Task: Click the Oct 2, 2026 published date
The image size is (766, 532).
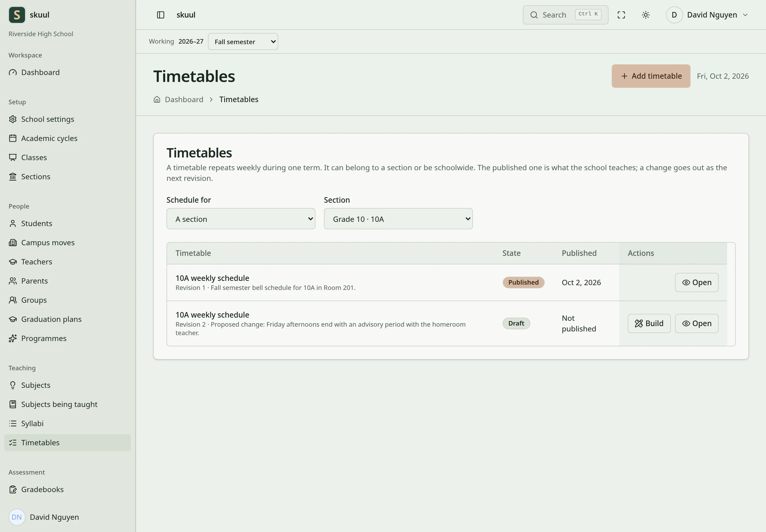Action: pos(581,283)
